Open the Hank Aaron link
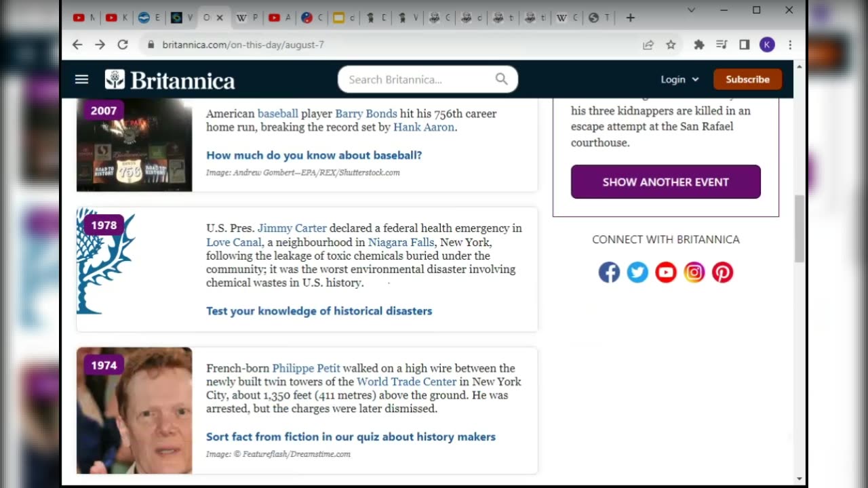The height and width of the screenshot is (488, 868). tap(424, 127)
